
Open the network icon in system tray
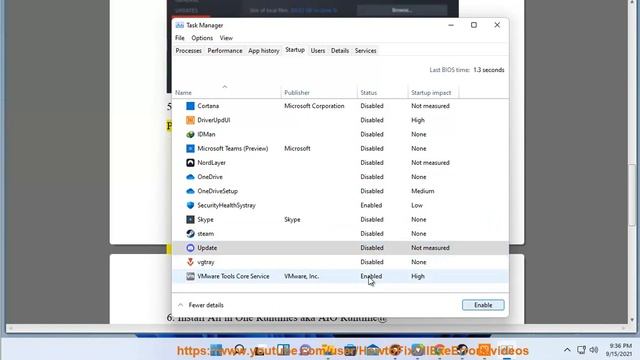(x=581, y=350)
